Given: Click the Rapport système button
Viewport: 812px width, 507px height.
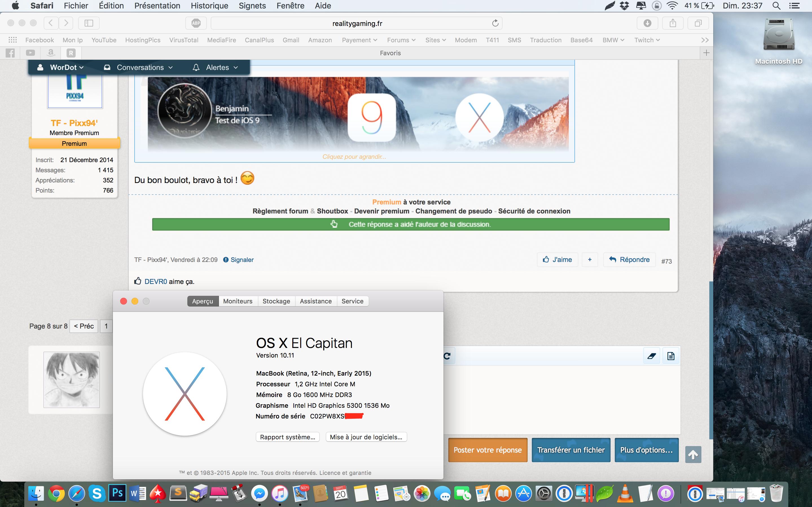Looking at the screenshot, I should point(288,437).
